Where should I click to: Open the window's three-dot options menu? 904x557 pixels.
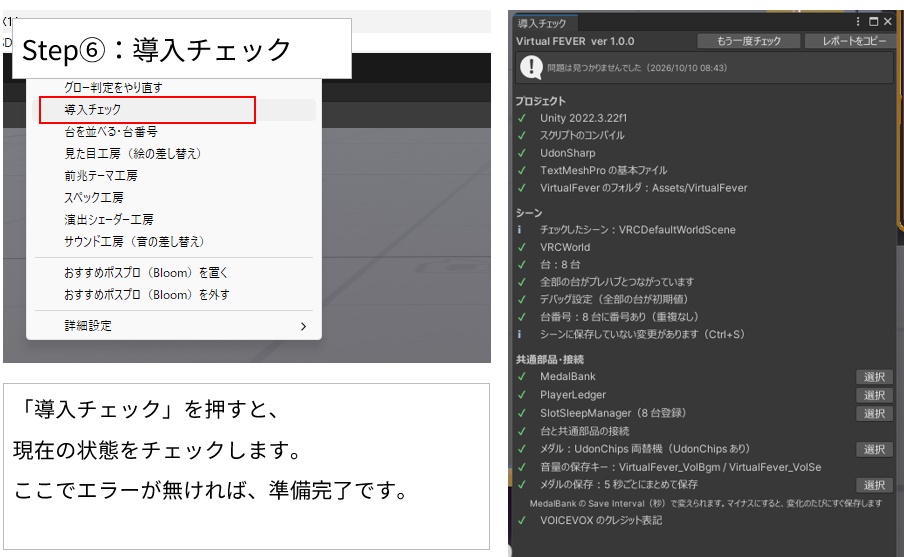click(x=858, y=21)
